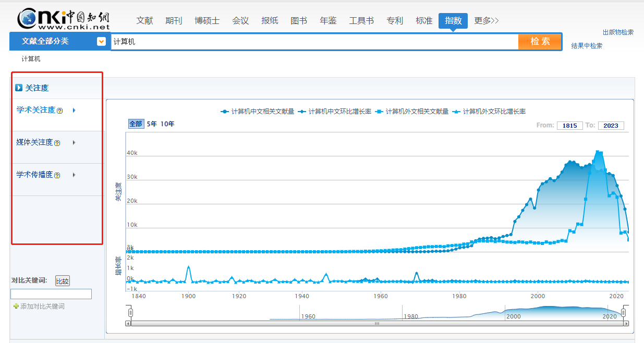Viewport: 644px width, 343px height.
Task: Open the 媒体关注度 section
Action: pyautogui.click(x=34, y=142)
